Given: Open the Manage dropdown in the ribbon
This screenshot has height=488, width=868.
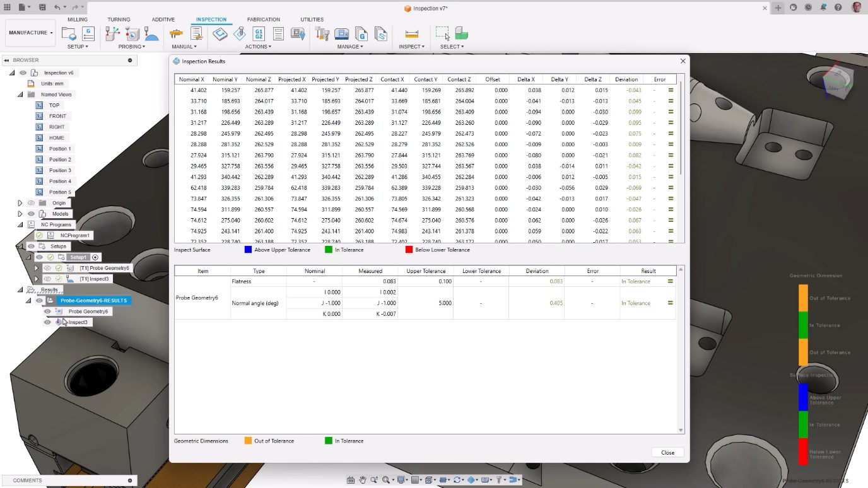Looking at the screenshot, I should pos(350,46).
